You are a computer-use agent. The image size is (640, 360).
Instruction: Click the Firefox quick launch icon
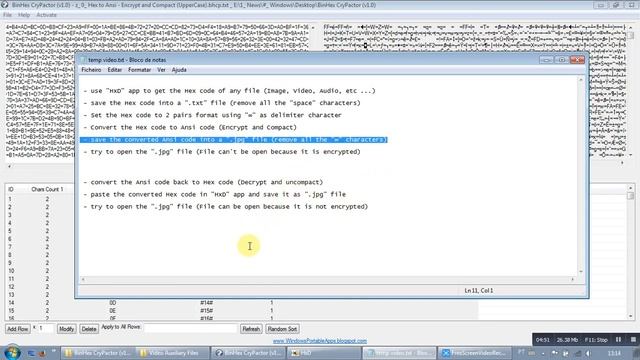(x=42, y=353)
